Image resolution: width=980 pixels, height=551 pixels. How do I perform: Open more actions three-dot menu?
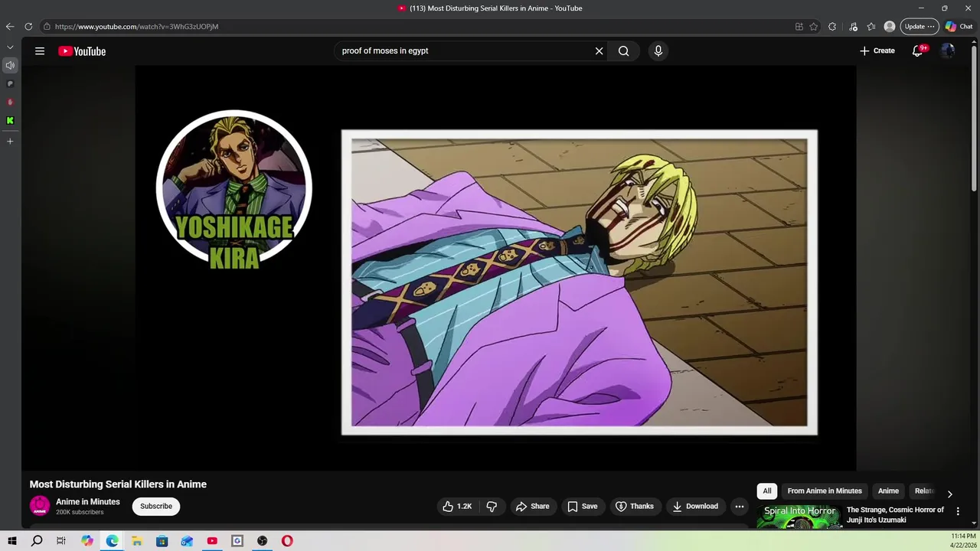coord(740,506)
